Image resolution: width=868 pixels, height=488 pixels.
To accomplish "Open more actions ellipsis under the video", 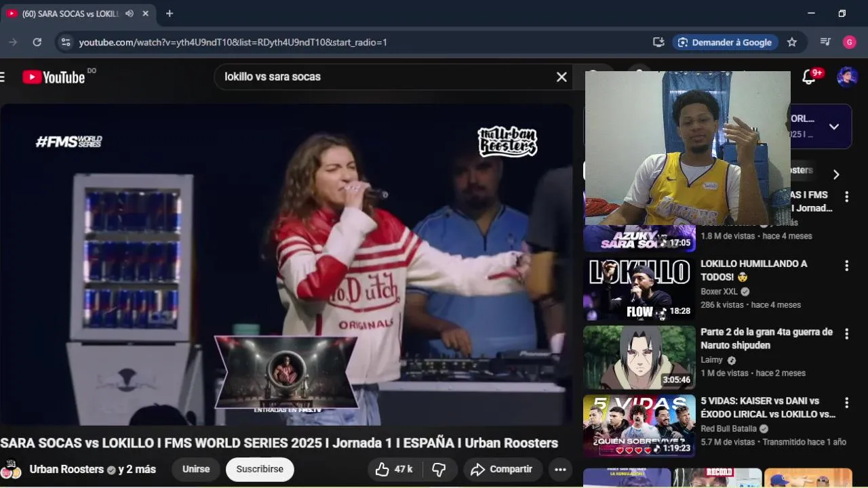I will tap(560, 469).
